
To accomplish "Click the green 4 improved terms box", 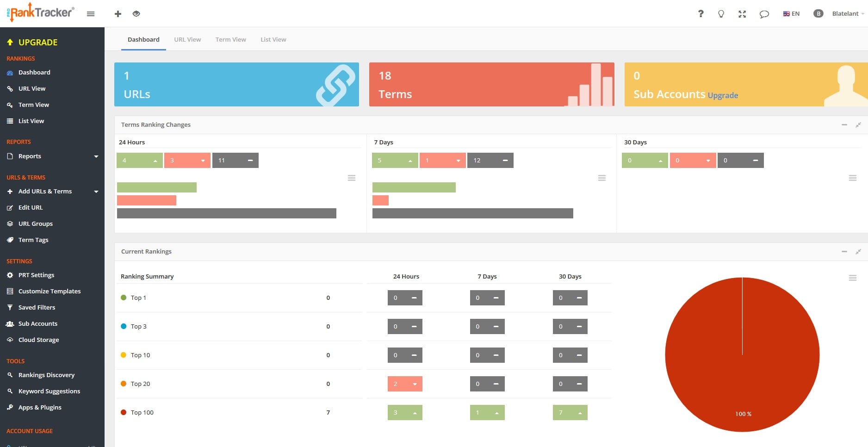I will click(x=140, y=161).
